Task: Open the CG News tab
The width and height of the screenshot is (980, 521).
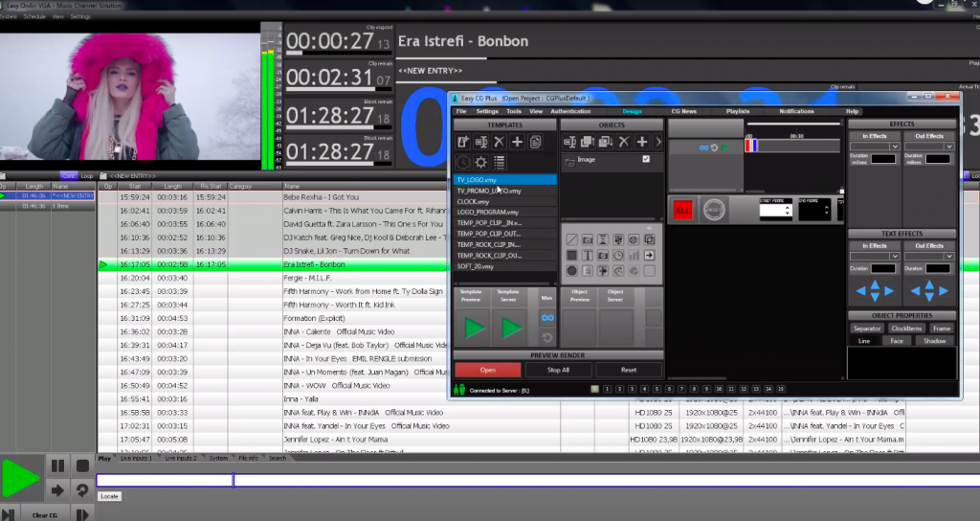Action: [682, 111]
